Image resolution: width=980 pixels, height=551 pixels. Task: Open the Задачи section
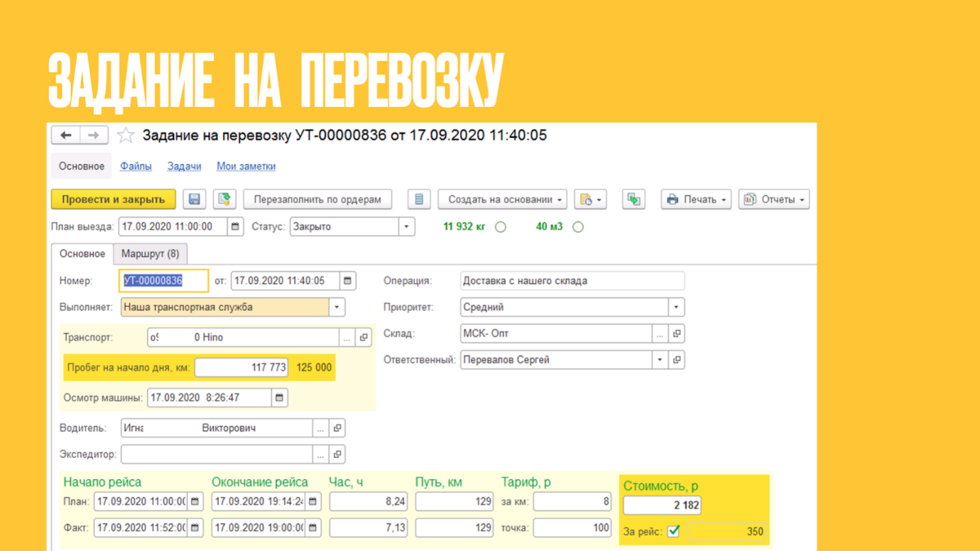click(184, 166)
